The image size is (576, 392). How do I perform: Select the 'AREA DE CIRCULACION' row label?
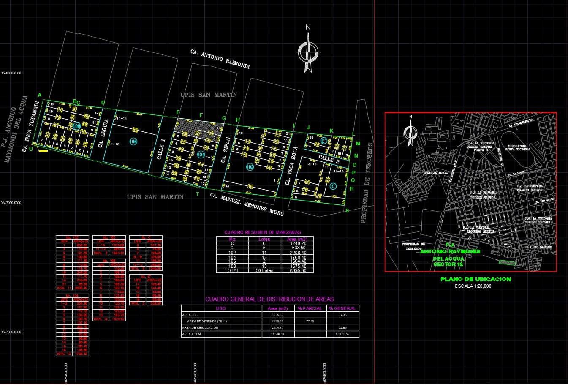point(200,328)
